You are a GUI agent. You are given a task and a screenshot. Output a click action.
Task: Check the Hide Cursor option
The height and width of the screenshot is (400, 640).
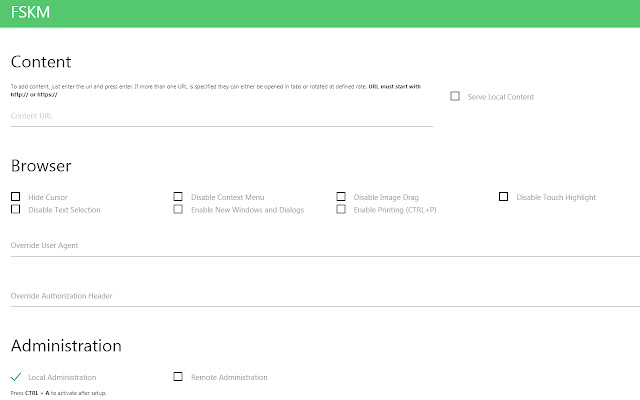pos(16,197)
